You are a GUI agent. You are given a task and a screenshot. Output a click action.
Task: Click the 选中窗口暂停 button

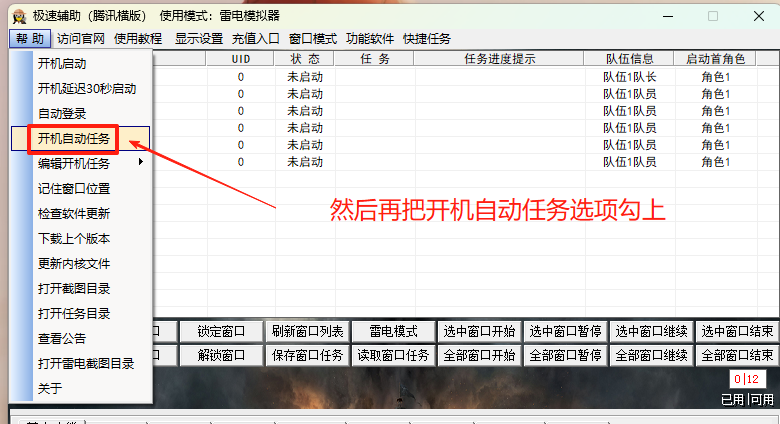point(565,331)
